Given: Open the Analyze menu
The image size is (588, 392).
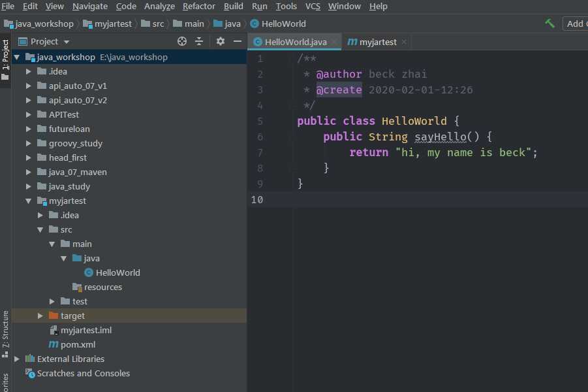Looking at the screenshot, I should [159, 7].
